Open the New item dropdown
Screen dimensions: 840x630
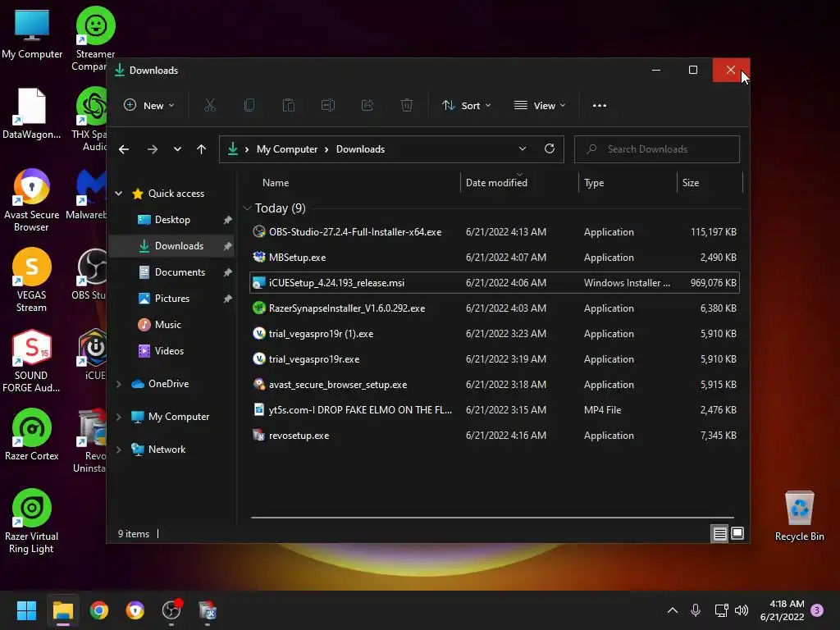tap(149, 106)
